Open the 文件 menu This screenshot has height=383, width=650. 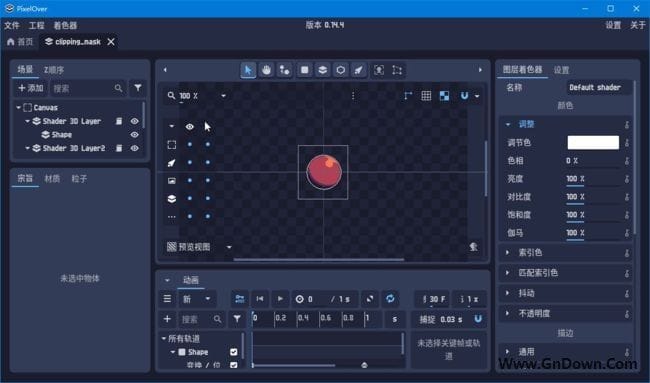pyautogui.click(x=12, y=25)
